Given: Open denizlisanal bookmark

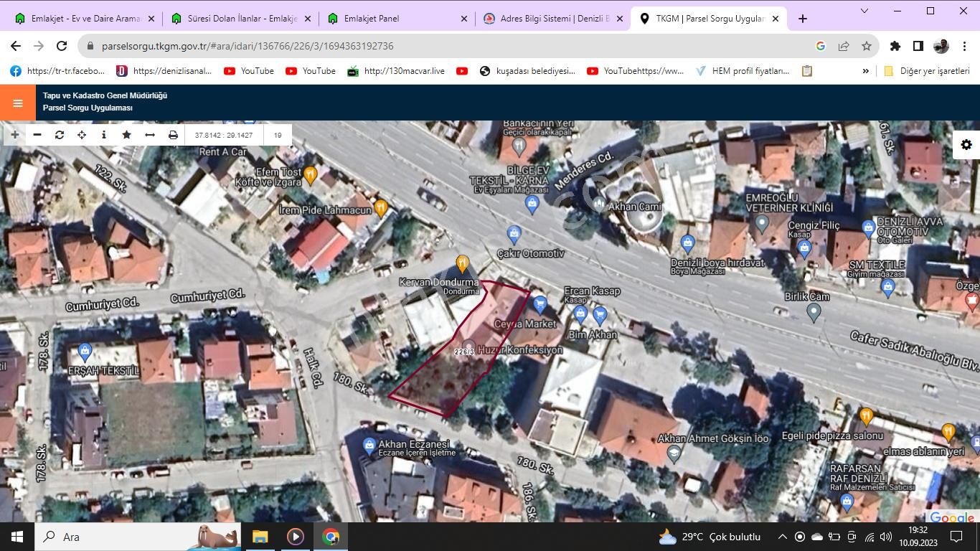Looking at the screenshot, I should tap(164, 71).
